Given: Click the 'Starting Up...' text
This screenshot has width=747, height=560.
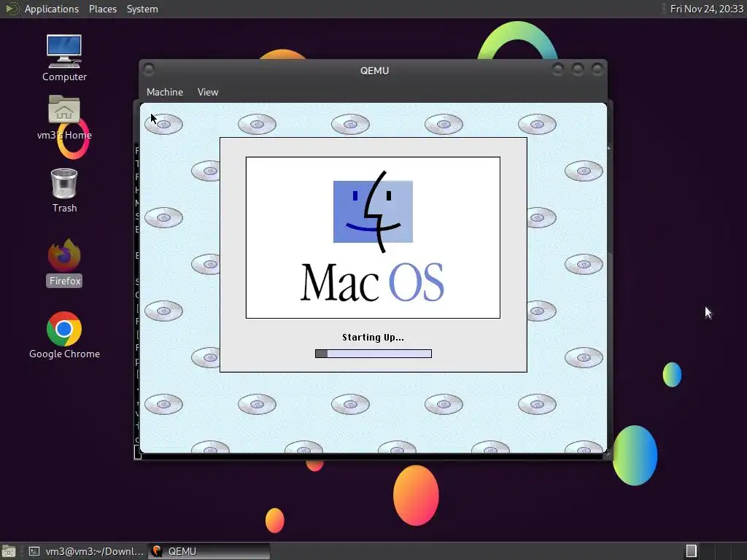Looking at the screenshot, I should click(373, 337).
